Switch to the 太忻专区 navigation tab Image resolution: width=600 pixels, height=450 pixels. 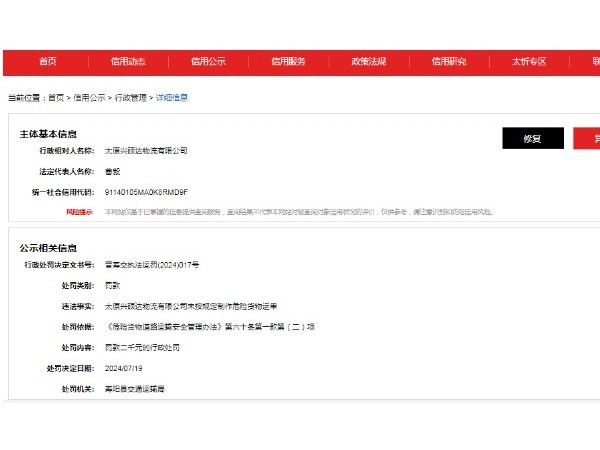click(529, 62)
